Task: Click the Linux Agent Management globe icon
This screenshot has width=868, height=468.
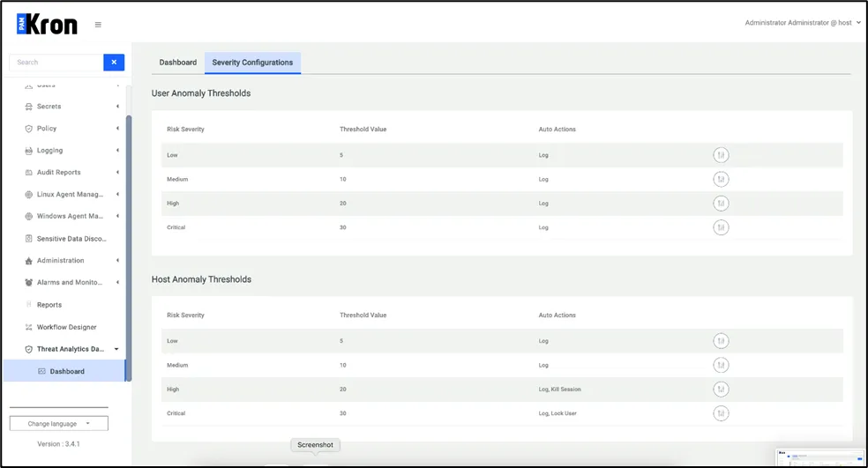Action: click(x=29, y=194)
